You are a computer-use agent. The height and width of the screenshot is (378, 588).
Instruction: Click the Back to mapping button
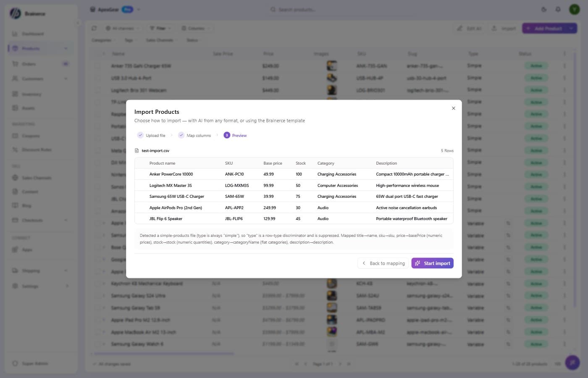click(383, 263)
